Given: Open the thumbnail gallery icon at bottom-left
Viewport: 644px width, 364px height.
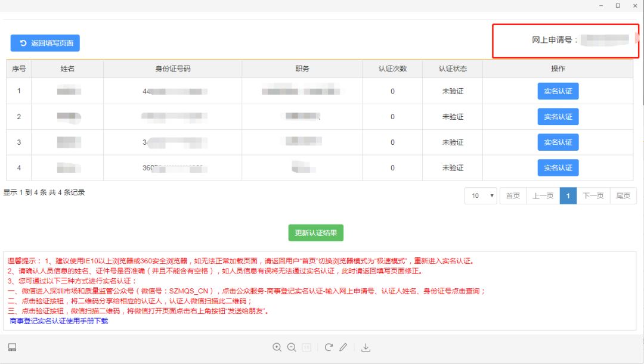Looking at the screenshot, I should pos(13,347).
